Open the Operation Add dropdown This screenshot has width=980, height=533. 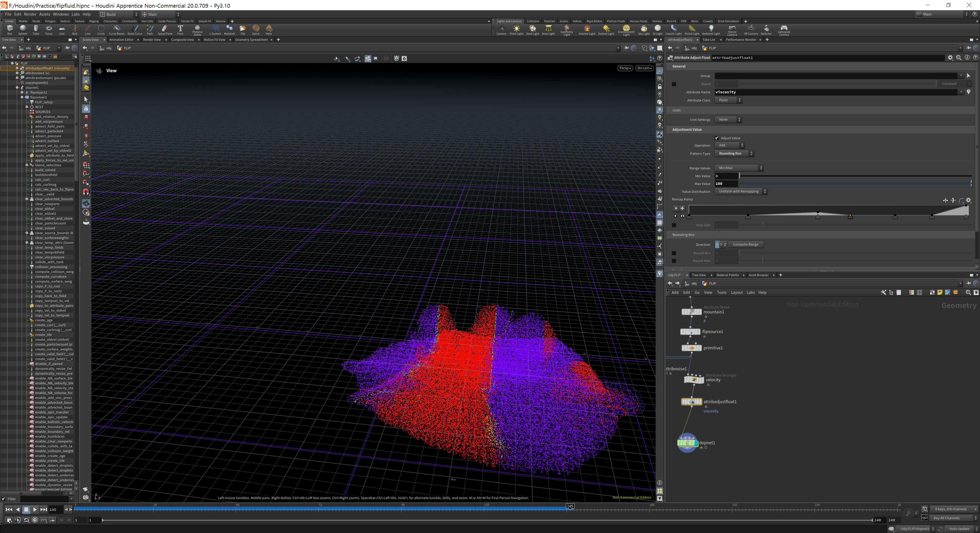[729, 145]
